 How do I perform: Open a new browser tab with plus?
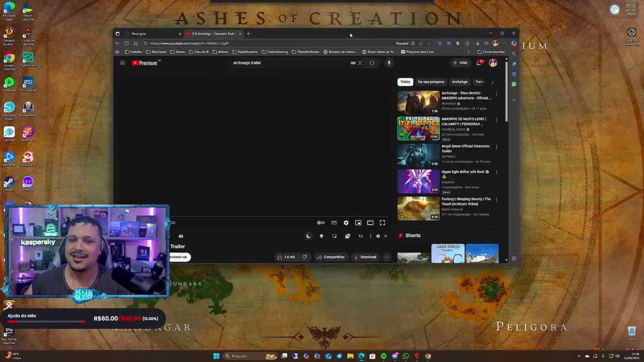coord(248,34)
